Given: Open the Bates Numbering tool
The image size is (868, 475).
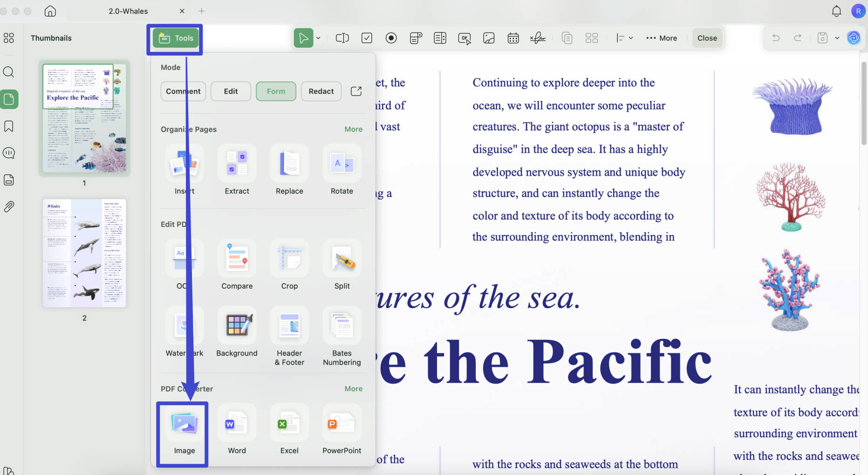Looking at the screenshot, I should (x=342, y=337).
